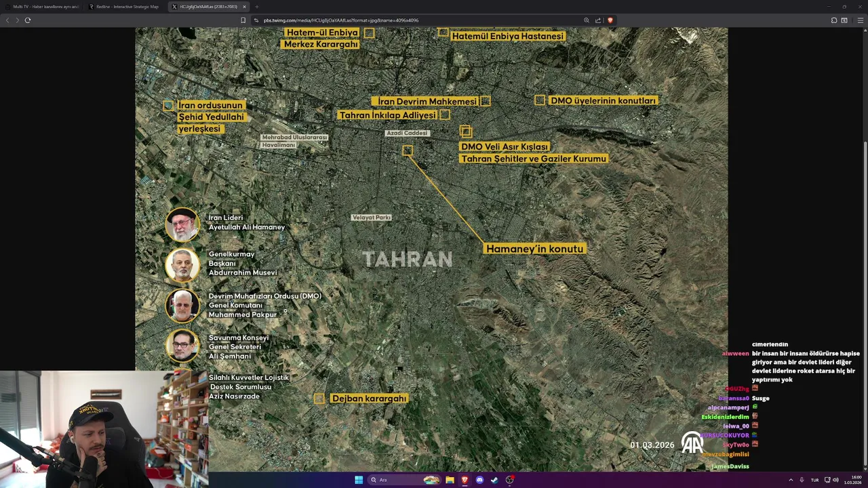Click the Ali Şemhani portrait photo
Screen dimensions: 868x488
tap(182, 346)
